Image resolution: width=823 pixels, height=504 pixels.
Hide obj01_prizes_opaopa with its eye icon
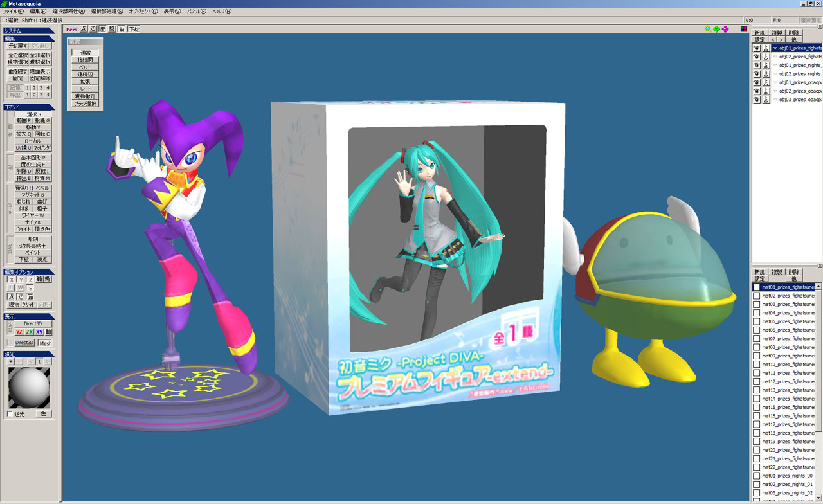tap(757, 82)
